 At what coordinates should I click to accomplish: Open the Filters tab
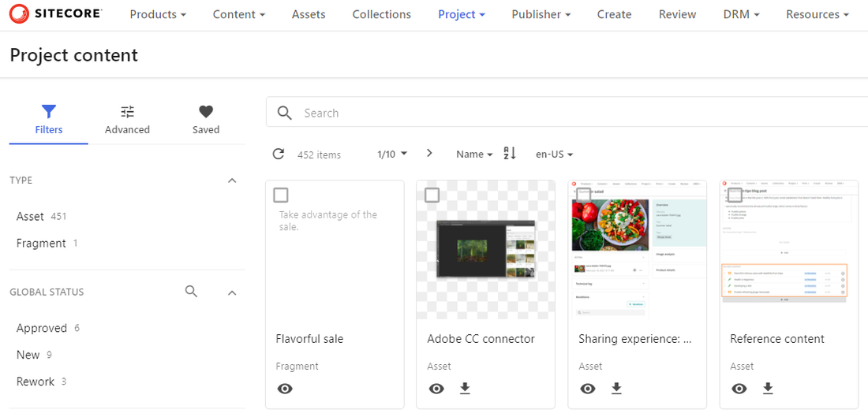click(49, 120)
